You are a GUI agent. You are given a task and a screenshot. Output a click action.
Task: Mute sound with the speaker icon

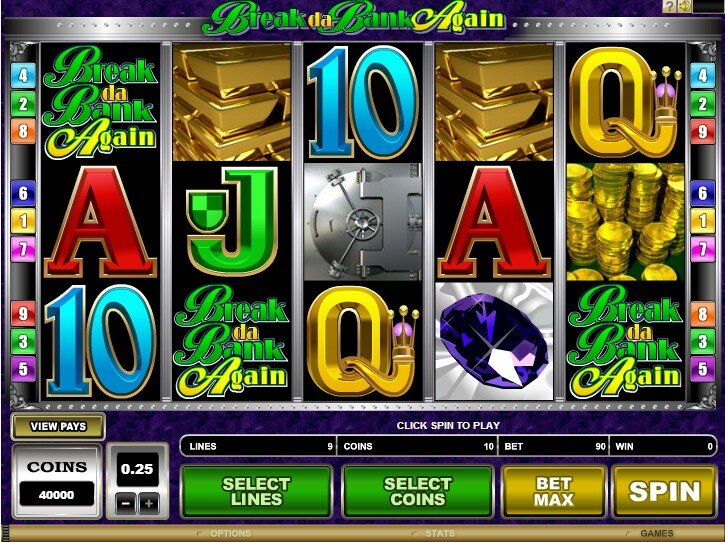[684, 6]
